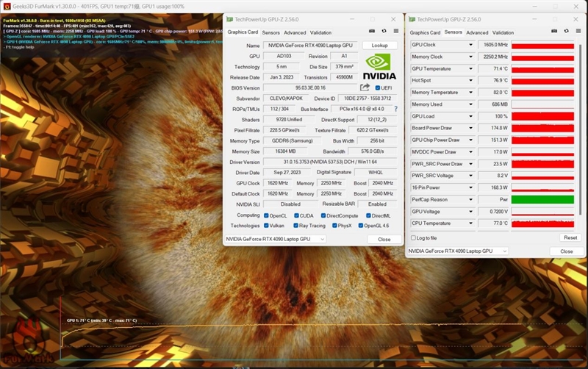Toggle the DirectCompute checkbox

[323, 215]
